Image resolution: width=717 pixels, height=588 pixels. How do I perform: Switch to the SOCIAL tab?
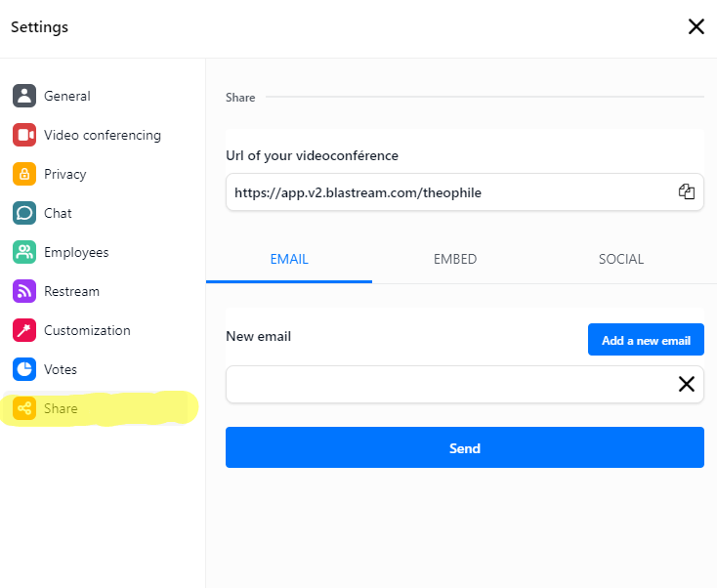621,259
